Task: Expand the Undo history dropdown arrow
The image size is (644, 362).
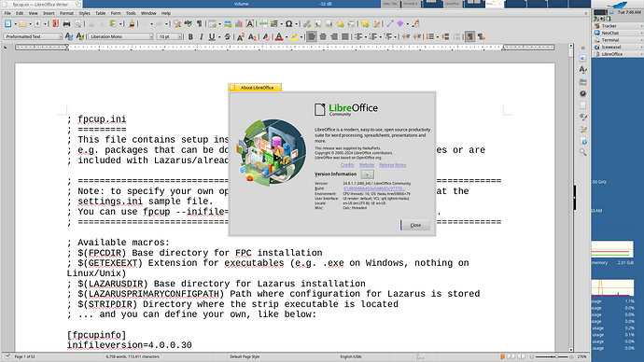Action: tap(151, 24)
